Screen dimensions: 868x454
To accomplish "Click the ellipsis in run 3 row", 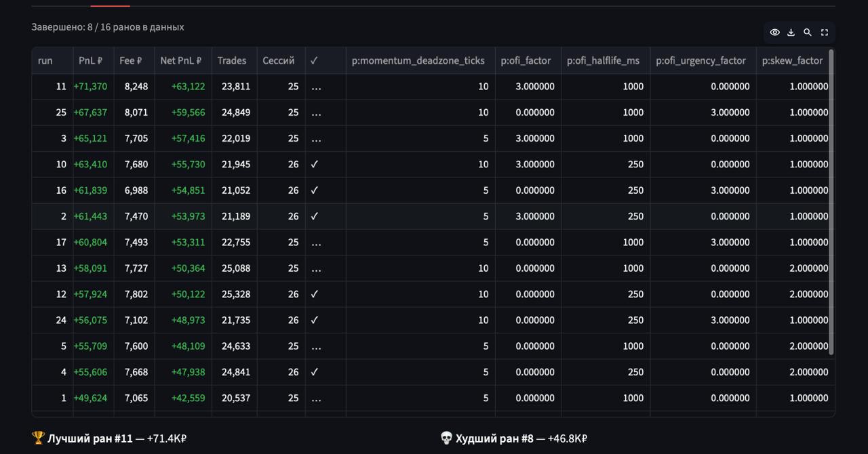I will click(x=316, y=138).
